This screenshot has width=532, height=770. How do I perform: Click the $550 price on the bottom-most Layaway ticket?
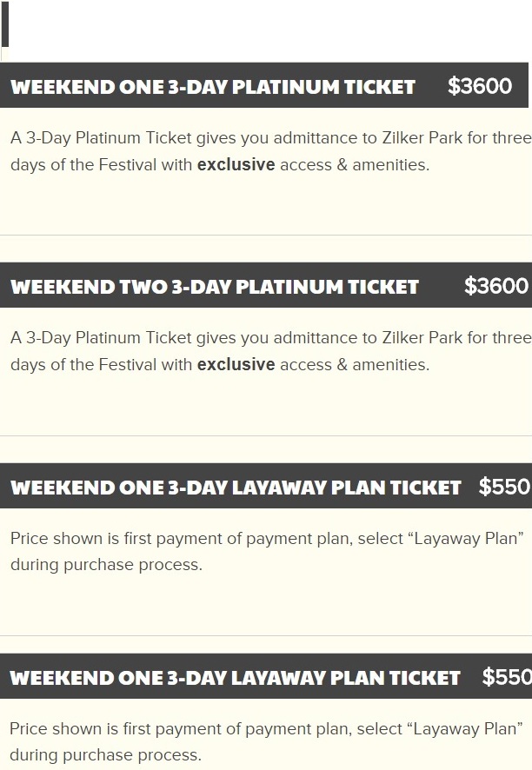(506, 677)
